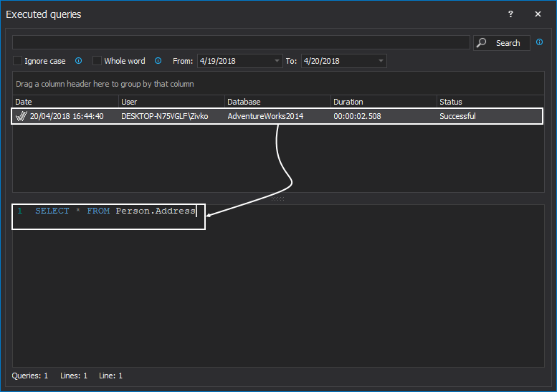Click the Lines: 1 status entry
Image resolution: width=557 pixels, height=392 pixels.
click(74, 376)
